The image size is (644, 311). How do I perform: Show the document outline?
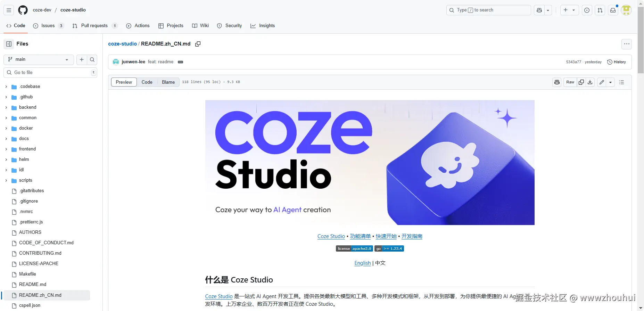tap(621, 82)
